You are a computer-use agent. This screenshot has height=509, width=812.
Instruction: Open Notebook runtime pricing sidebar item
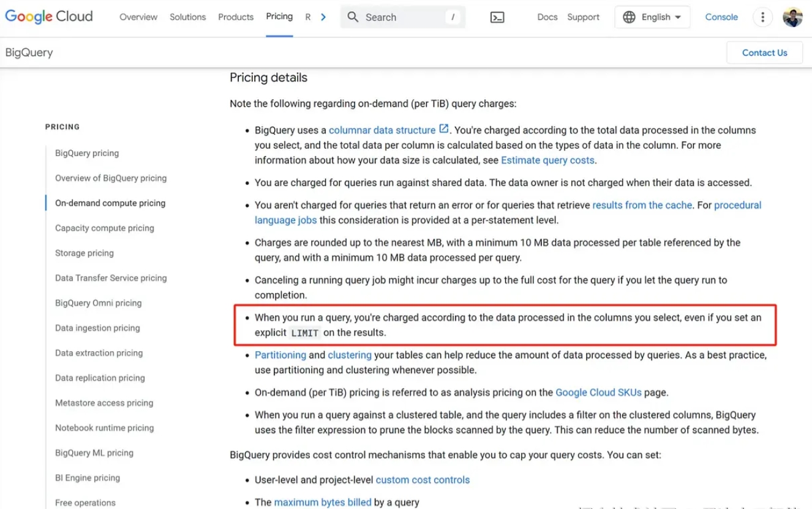point(104,428)
